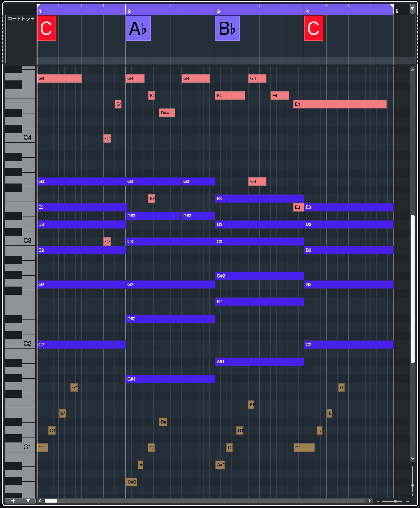This screenshot has width=420, height=508.
Task: Click the C4 piano key
Action: (20, 138)
